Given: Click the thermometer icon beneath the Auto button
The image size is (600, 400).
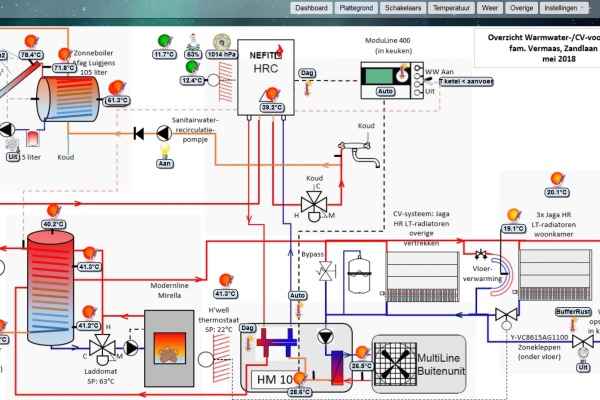Looking at the screenshot, I should pos(298,310).
